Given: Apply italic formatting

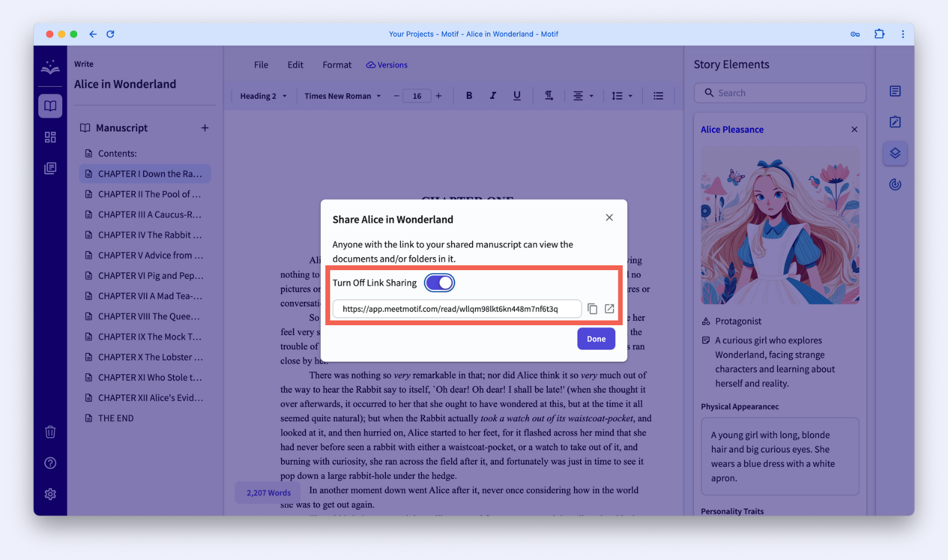Looking at the screenshot, I should pyautogui.click(x=493, y=96).
